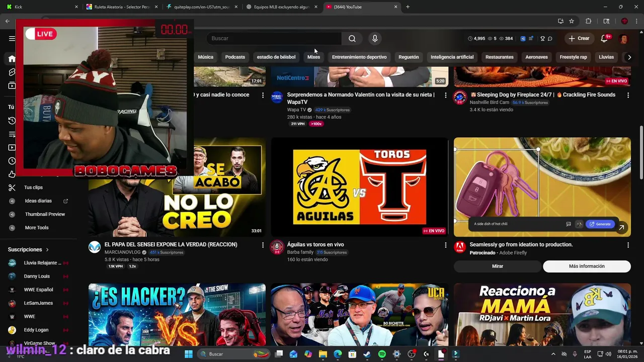Open Águilas vs Toros live thumbnail
644x362 pixels.
tap(359, 187)
